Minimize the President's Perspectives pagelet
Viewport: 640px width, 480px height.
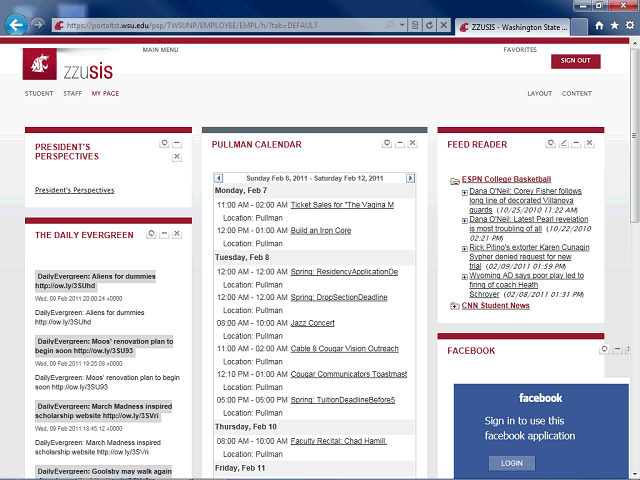click(x=177, y=143)
